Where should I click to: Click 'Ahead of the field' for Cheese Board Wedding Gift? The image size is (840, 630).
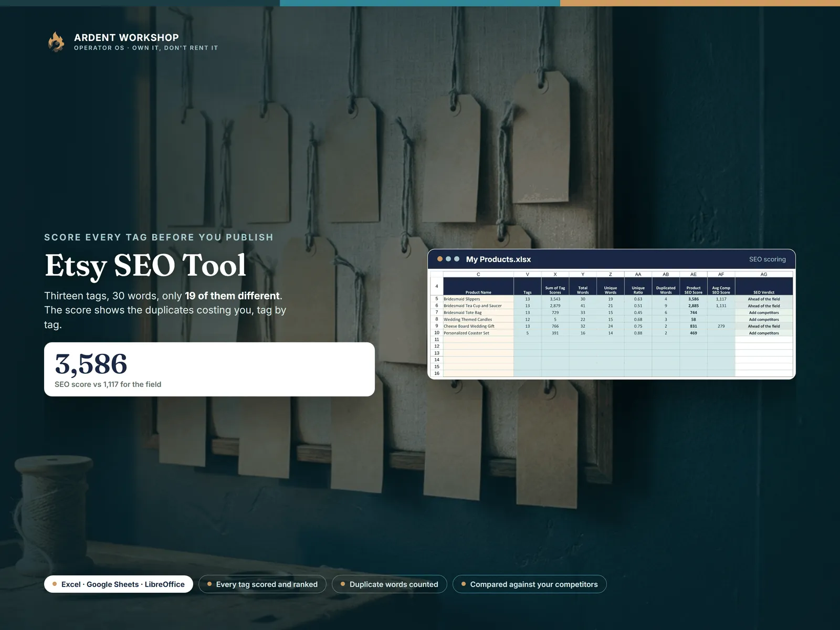(x=764, y=327)
